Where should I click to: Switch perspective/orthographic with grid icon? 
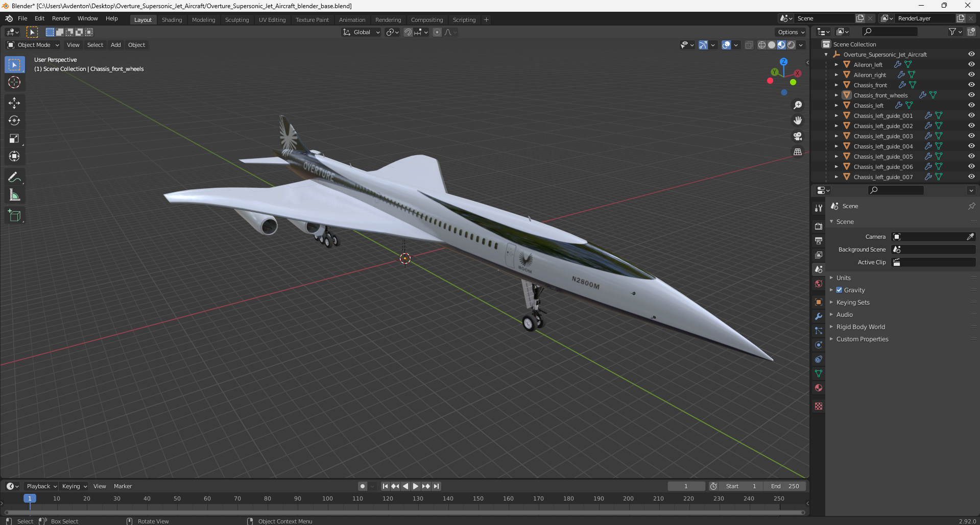click(797, 152)
